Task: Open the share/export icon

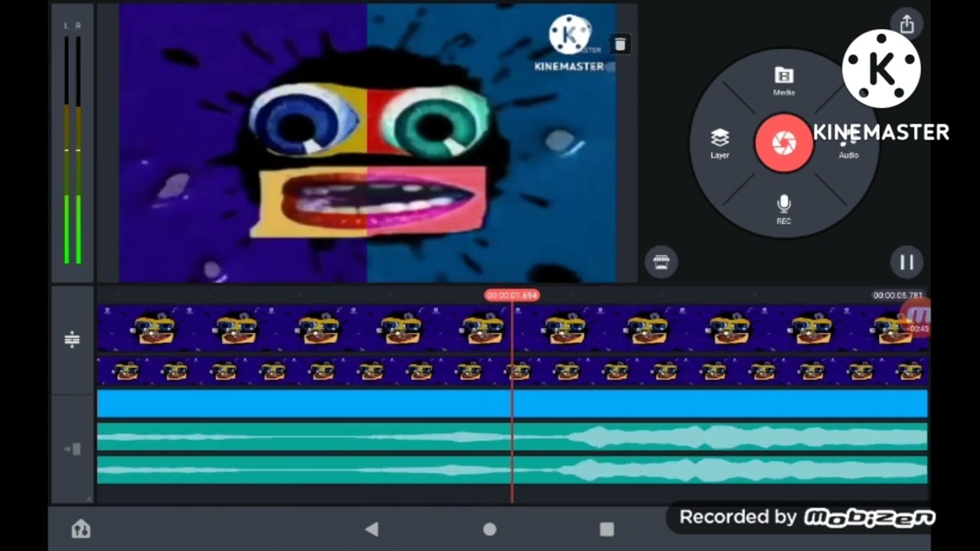Action: (x=907, y=24)
